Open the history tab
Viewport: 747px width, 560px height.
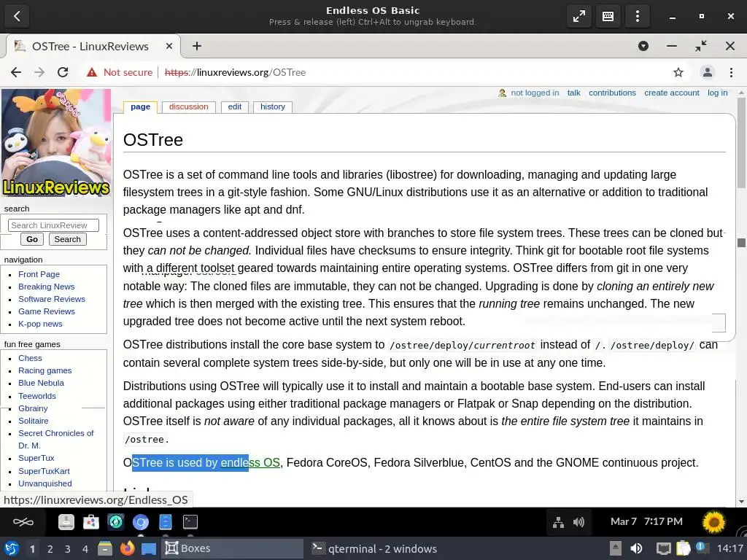(x=273, y=106)
